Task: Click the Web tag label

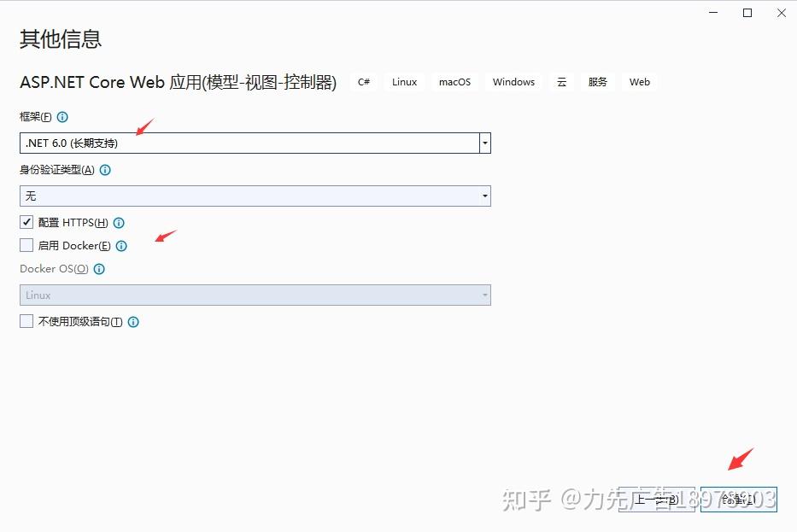Action: pos(640,82)
